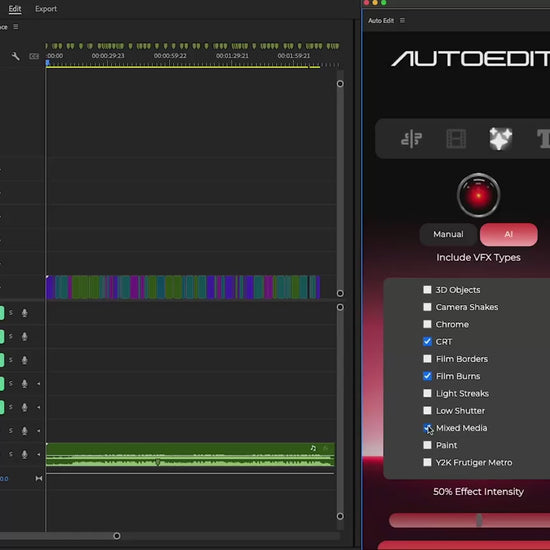This screenshot has height=550, width=550.
Task: Click the ruler at timecode 00:00:29:23
Action: (x=108, y=56)
